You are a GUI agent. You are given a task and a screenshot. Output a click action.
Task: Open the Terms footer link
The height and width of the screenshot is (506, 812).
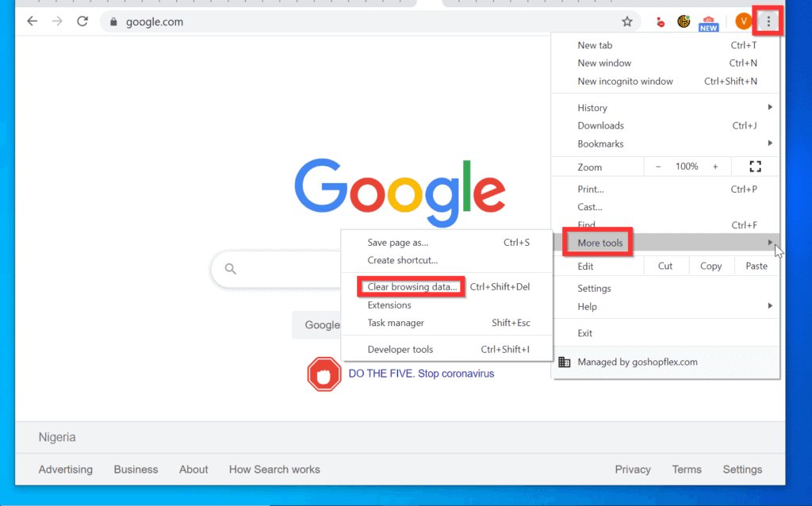(x=687, y=470)
